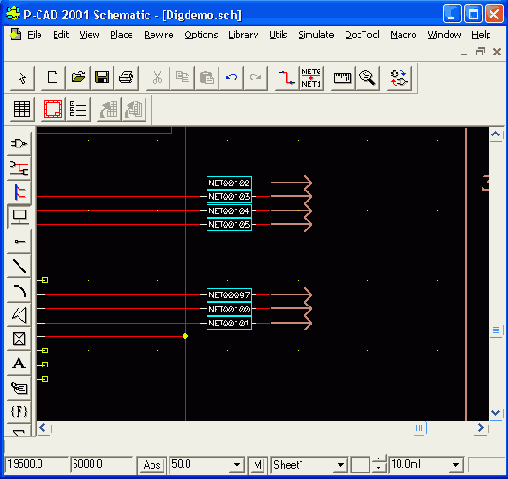This screenshot has height=479, width=508.
Task: Select the place part gate tool
Action: (19, 144)
